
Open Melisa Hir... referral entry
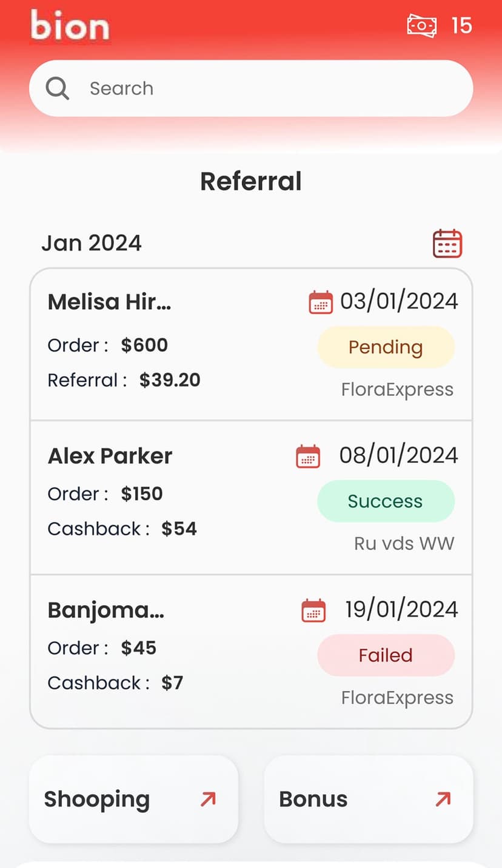click(x=110, y=302)
